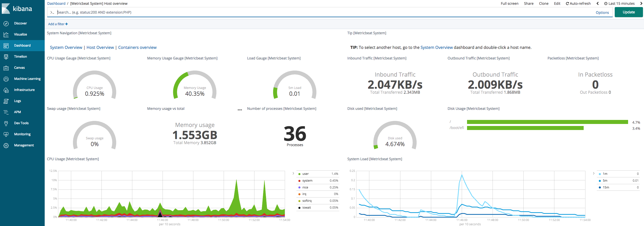Step time range forward arrow

click(641, 4)
